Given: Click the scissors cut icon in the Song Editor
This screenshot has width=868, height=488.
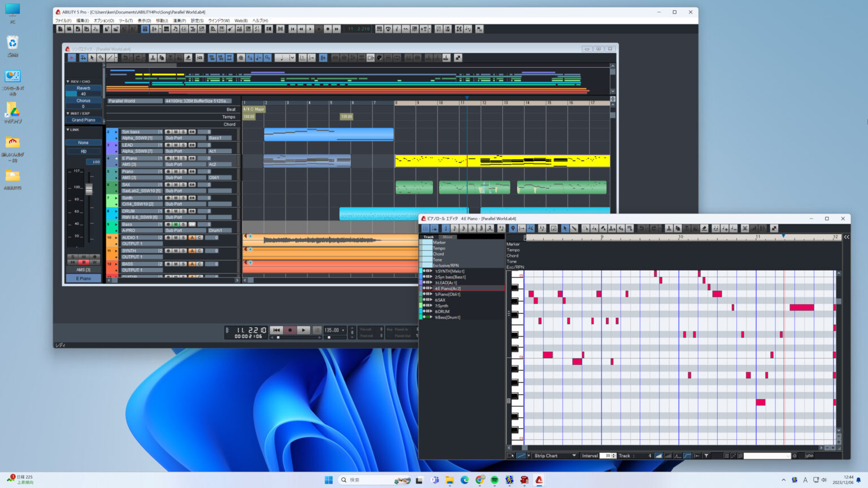Looking at the screenshot, I should click(153, 58).
